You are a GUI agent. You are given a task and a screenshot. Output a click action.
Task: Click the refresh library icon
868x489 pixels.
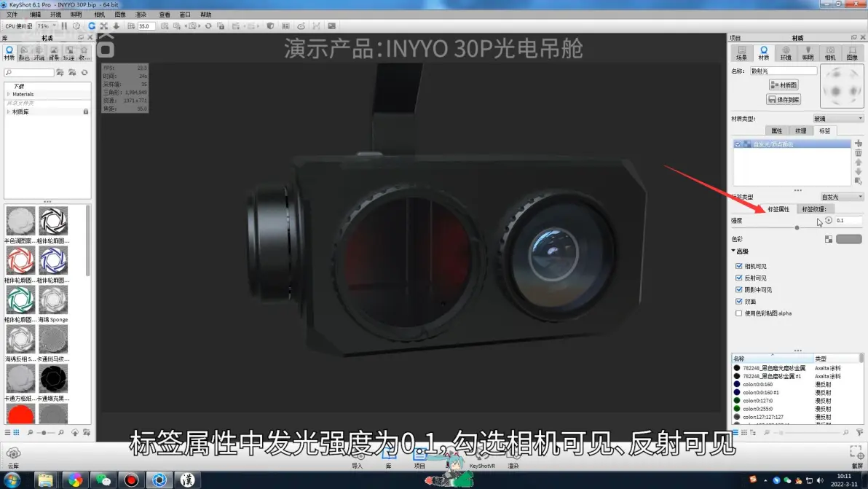(84, 73)
